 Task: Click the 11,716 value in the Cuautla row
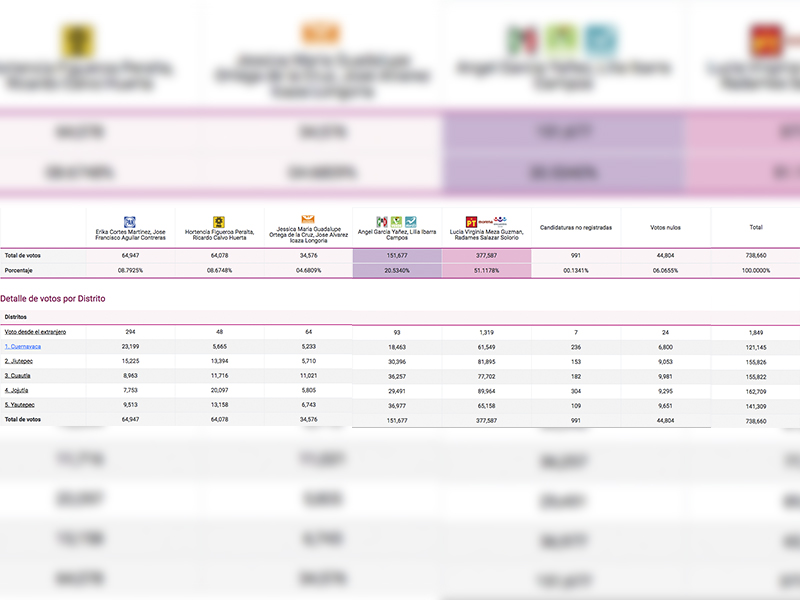coord(219,376)
